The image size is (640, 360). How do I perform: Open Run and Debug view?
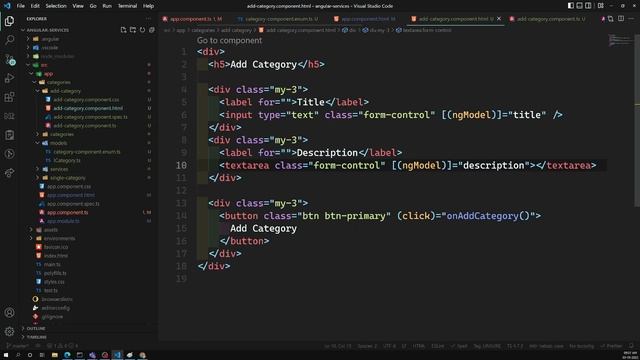[9, 78]
